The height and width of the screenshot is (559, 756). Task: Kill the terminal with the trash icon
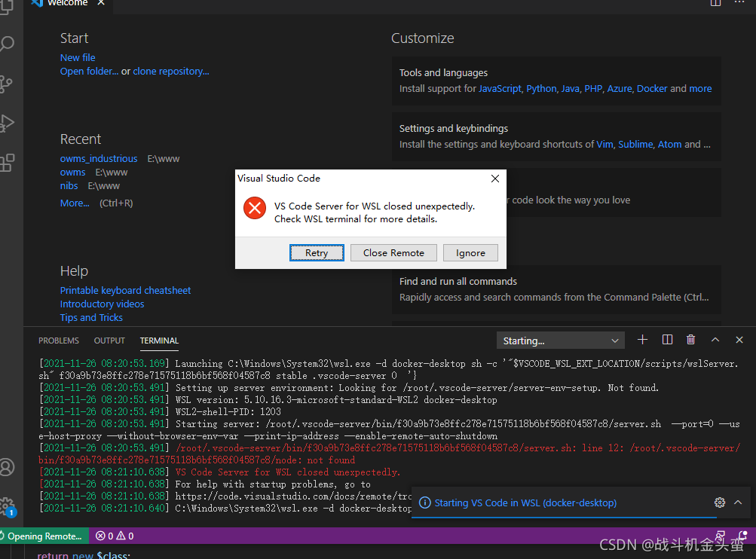click(x=690, y=340)
